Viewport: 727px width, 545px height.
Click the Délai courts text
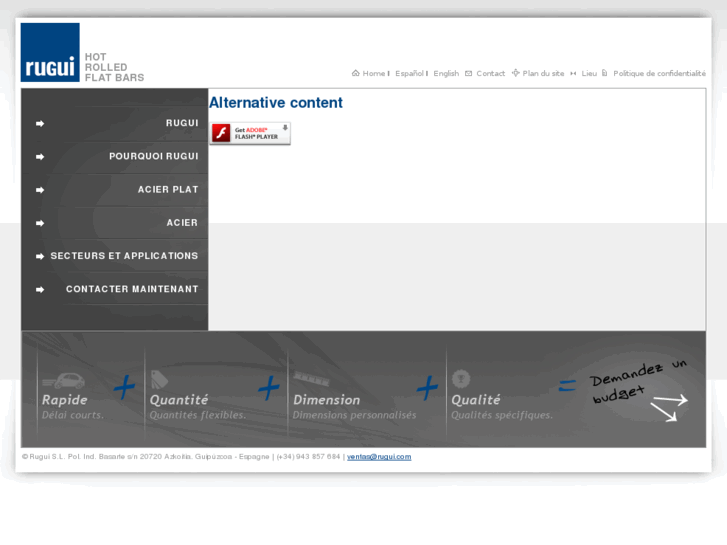pyautogui.click(x=73, y=415)
